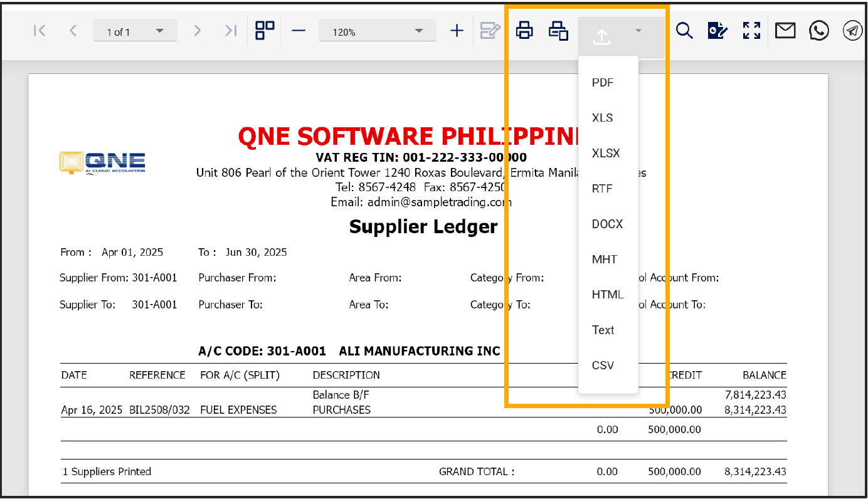This screenshot has width=868, height=499.
Task: Click the email admin@sampletrading.com
Action: tap(440, 202)
